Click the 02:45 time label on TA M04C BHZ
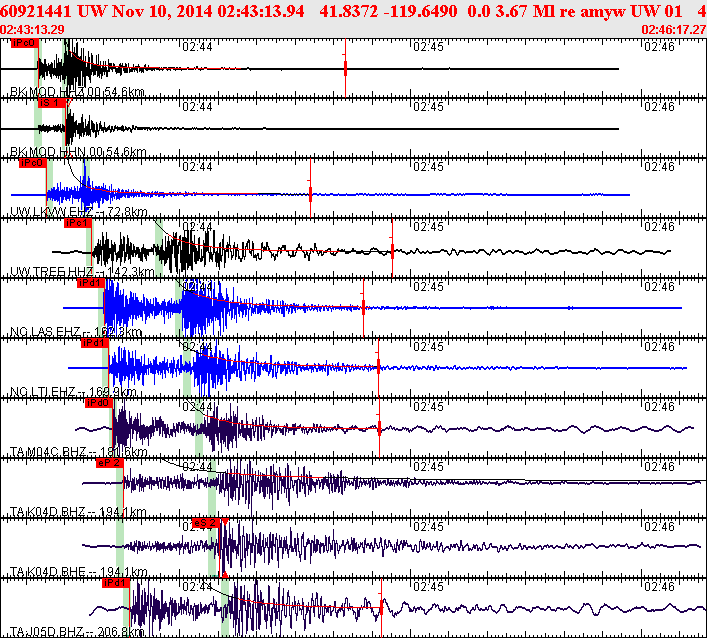The image size is (707, 638). click(x=428, y=407)
